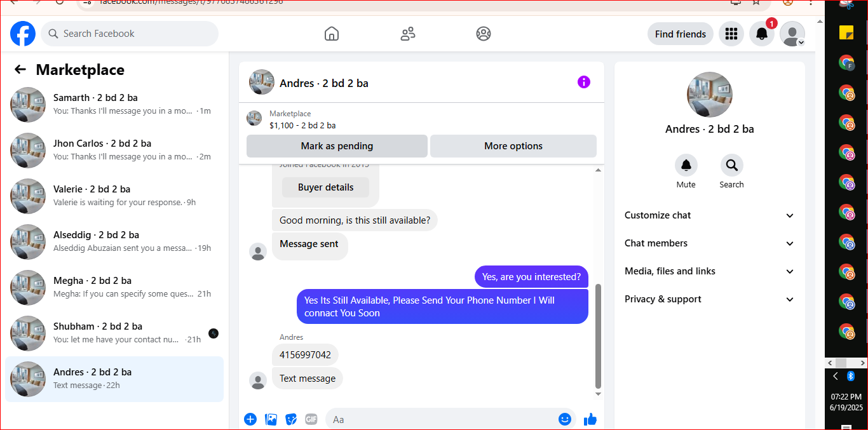Choose a sticker from the composer
This screenshot has width=868, height=430.
291,419
